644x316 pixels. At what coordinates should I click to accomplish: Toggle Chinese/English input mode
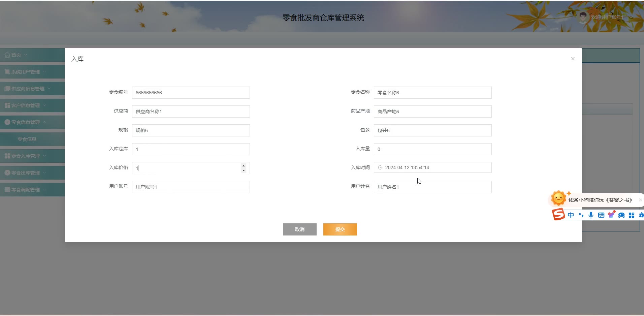click(x=571, y=215)
